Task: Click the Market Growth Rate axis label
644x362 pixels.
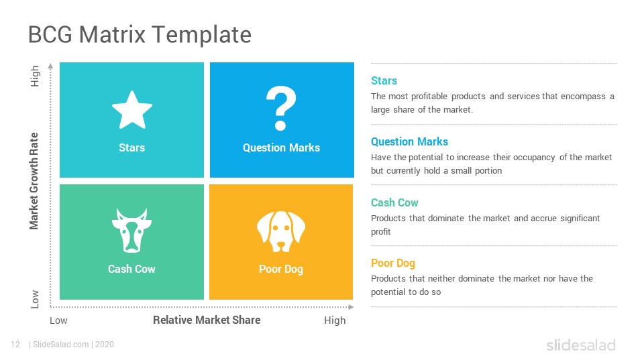Action: tap(34, 181)
